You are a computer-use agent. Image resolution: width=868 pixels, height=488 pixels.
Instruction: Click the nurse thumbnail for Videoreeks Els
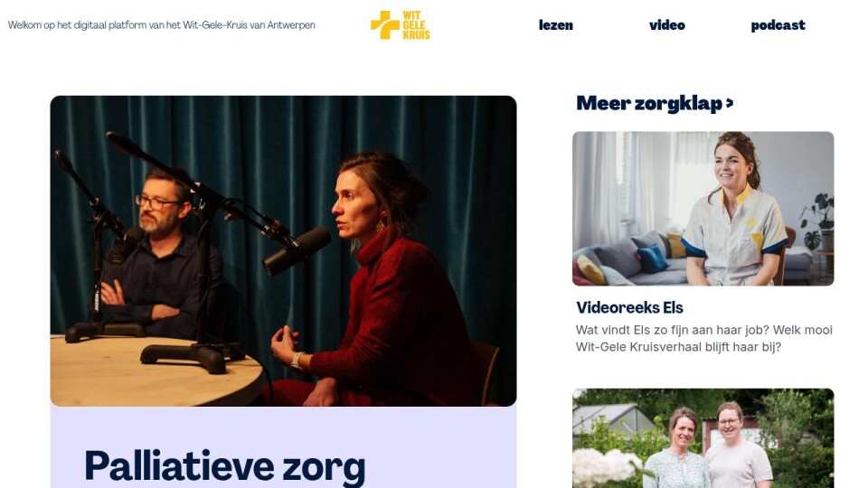point(703,209)
